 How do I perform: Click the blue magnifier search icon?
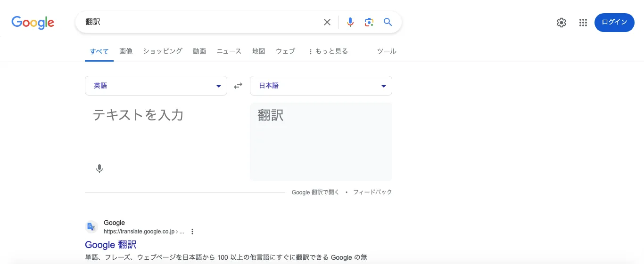388,22
